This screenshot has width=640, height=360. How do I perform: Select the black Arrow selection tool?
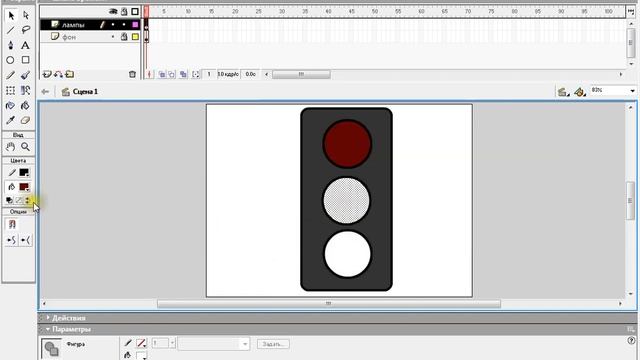[x=11, y=16]
